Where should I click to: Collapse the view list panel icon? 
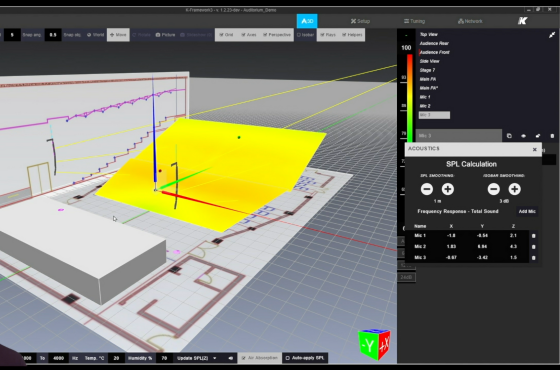[x=552, y=35]
